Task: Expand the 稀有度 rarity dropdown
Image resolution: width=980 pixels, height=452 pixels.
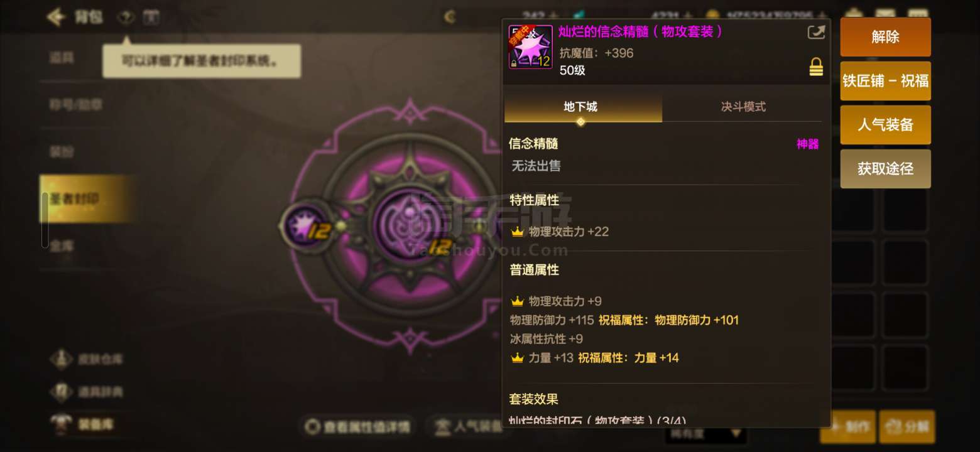Action: 705,433
